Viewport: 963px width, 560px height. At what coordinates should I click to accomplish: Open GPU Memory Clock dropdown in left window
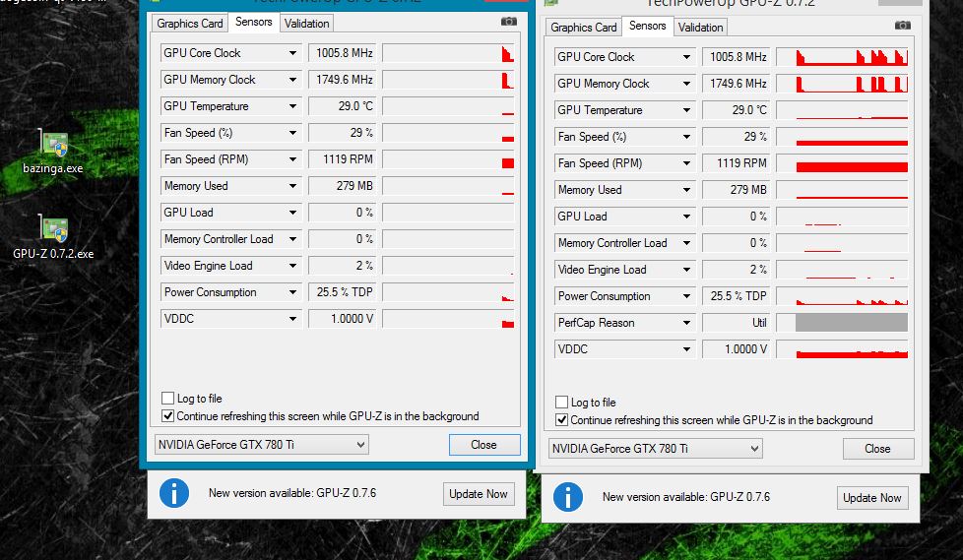(x=293, y=80)
